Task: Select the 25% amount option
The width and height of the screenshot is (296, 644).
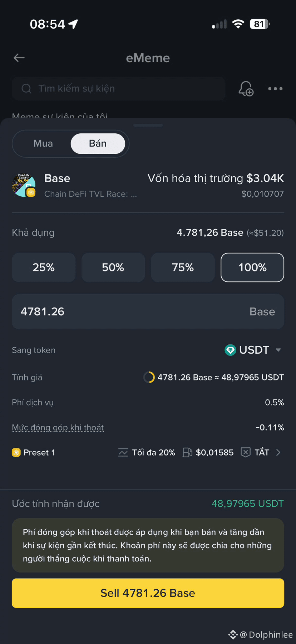Action: click(44, 267)
